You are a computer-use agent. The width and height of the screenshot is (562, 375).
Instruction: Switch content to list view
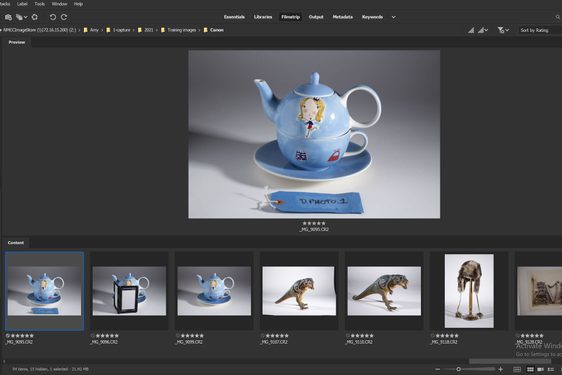tap(551, 369)
